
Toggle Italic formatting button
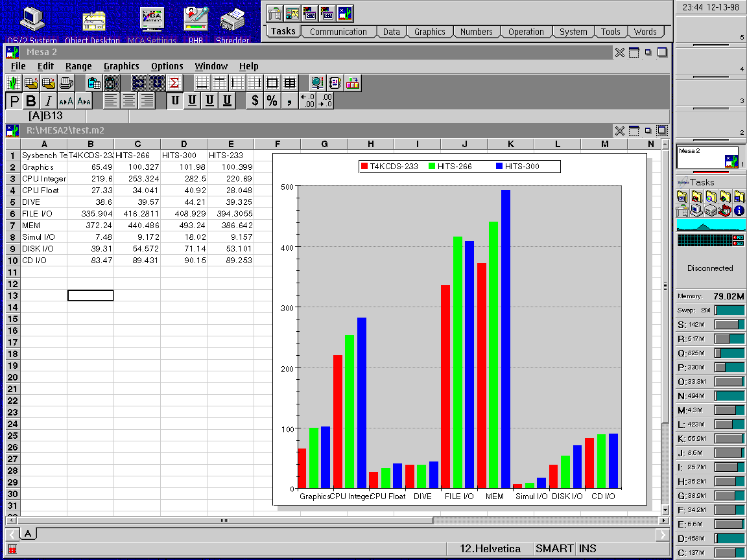(x=48, y=100)
